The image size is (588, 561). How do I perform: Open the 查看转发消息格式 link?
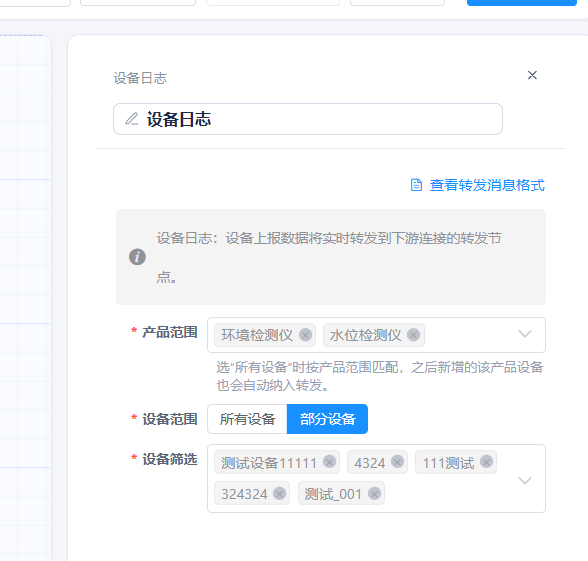pos(487,185)
